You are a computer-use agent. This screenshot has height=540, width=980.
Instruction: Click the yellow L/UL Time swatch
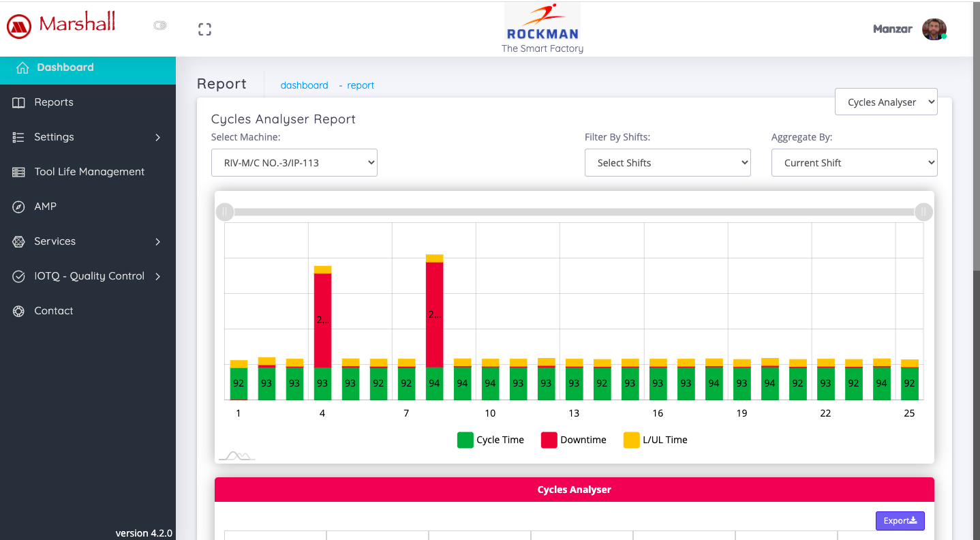pyautogui.click(x=632, y=440)
